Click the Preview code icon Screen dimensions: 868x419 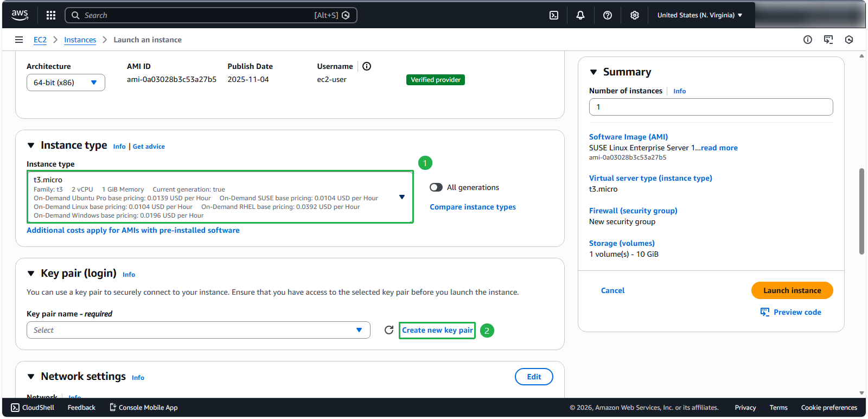(x=765, y=312)
